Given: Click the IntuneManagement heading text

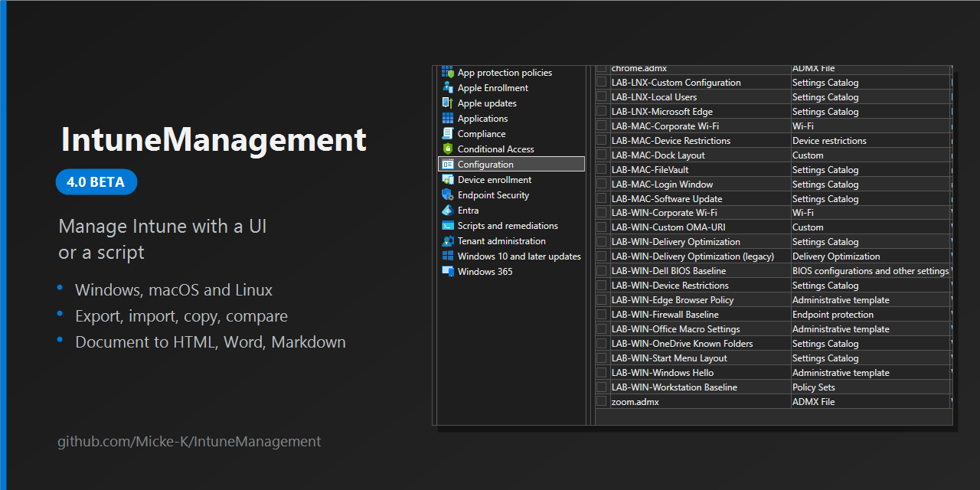Looking at the screenshot, I should [214, 139].
